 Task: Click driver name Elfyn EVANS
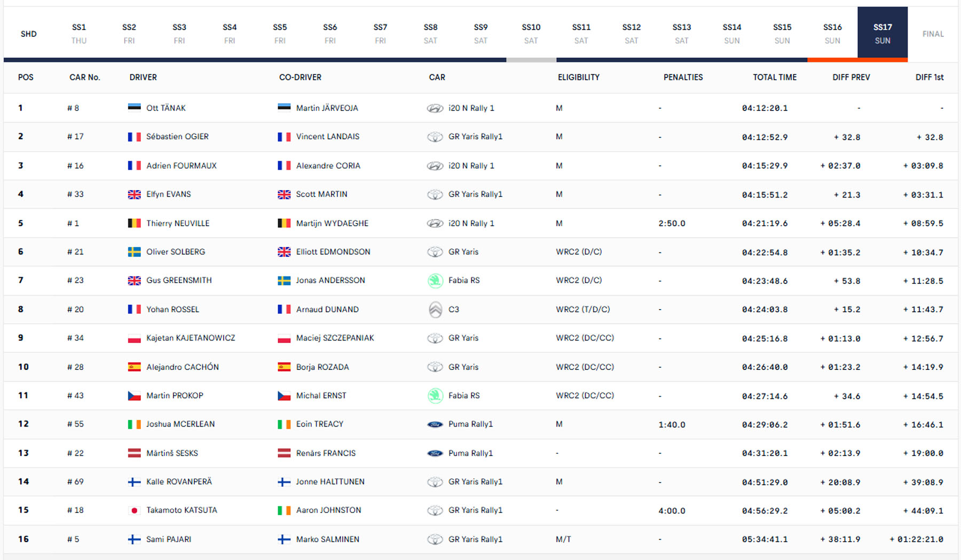tap(168, 194)
